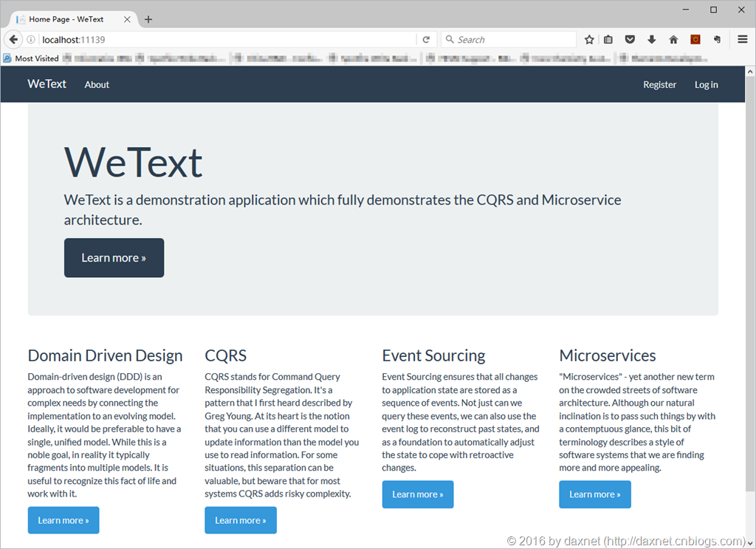
Task: Save page to Pocket icon
Action: pyautogui.click(x=630, y=40)
